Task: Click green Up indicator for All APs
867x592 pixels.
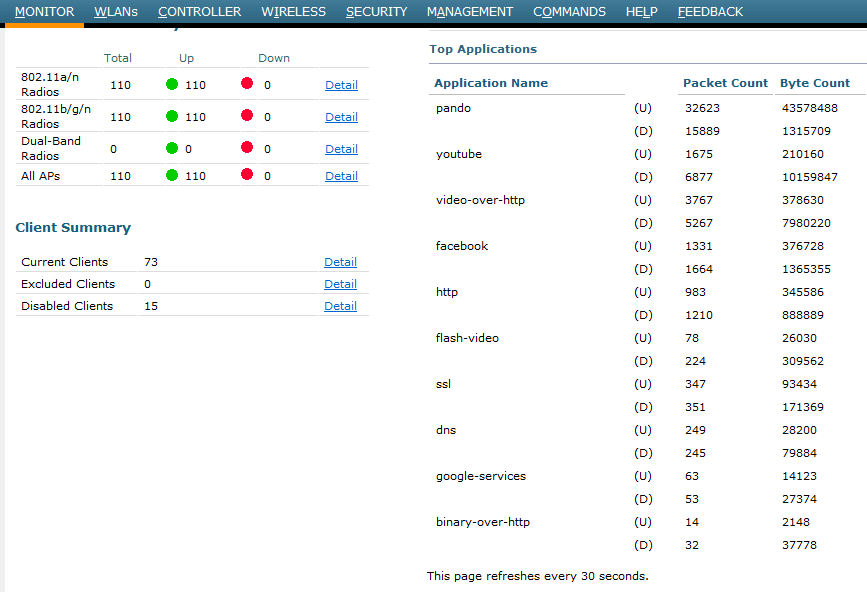Action: (x=172, y=175)
